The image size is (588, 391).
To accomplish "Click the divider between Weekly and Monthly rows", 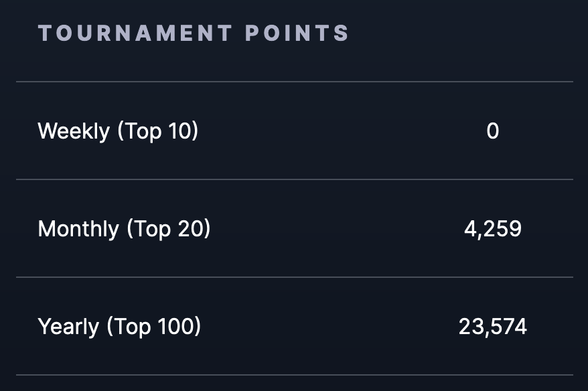I will pyautogui.click(x=295, y=179).
